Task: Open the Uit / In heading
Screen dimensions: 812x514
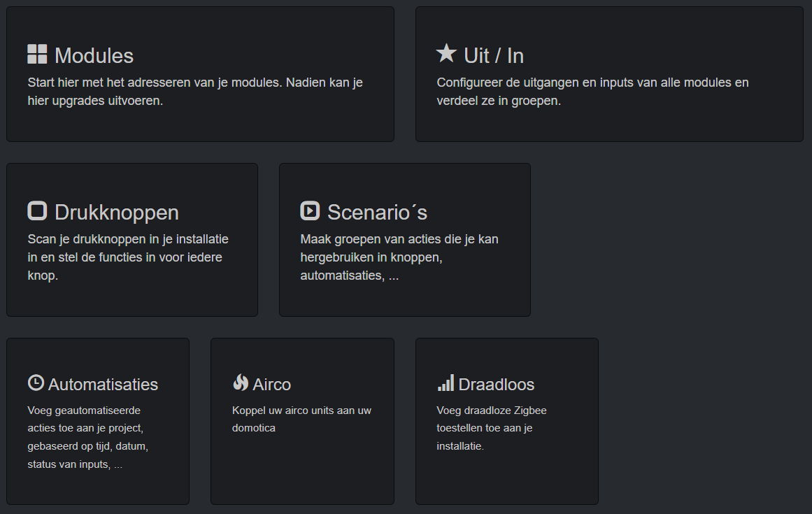Action: tap(494, 56)
